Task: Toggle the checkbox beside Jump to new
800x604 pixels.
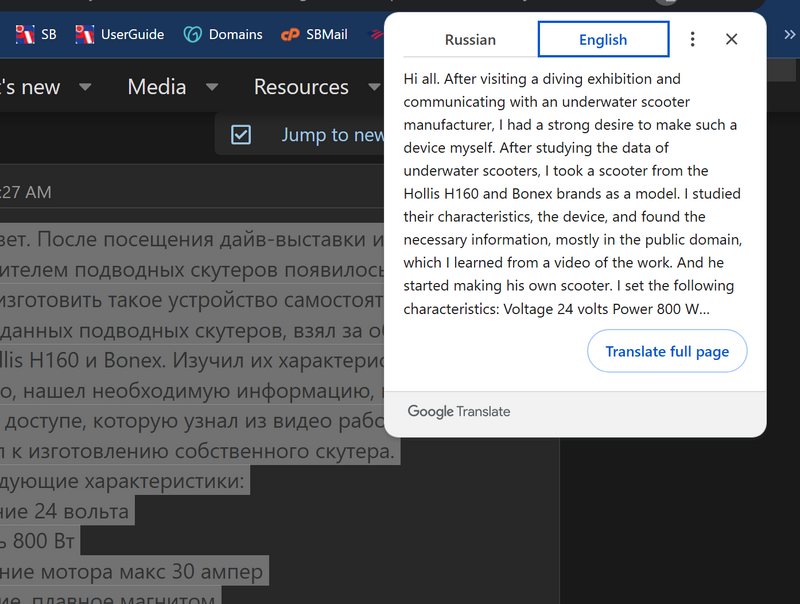Action: pos(241,135)
